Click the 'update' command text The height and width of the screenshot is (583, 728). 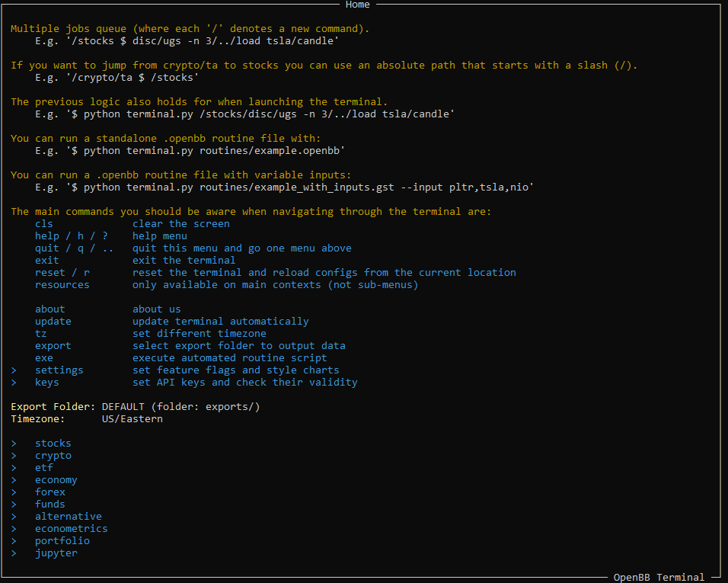coord(53,322)
